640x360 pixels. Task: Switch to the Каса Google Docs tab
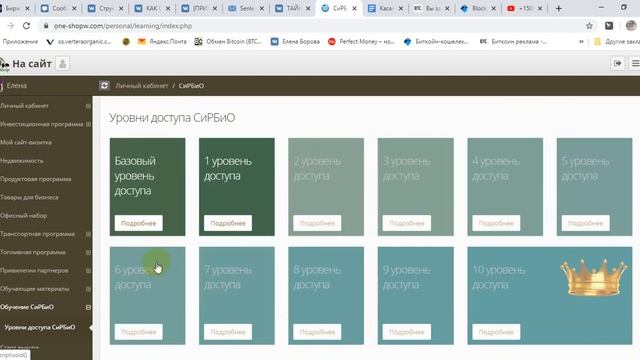coord(385,8)
